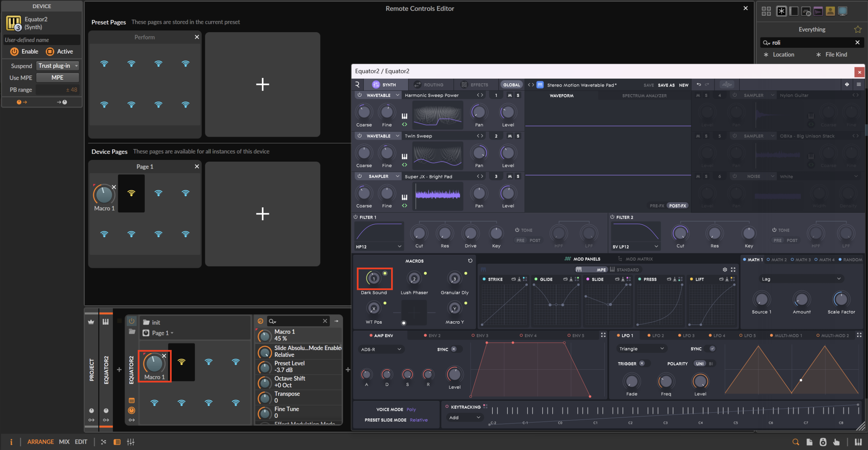The image size is (868, 450).
Task: Open the Triangle LFO shape dropdown
Action: click(x=641, y=349)
